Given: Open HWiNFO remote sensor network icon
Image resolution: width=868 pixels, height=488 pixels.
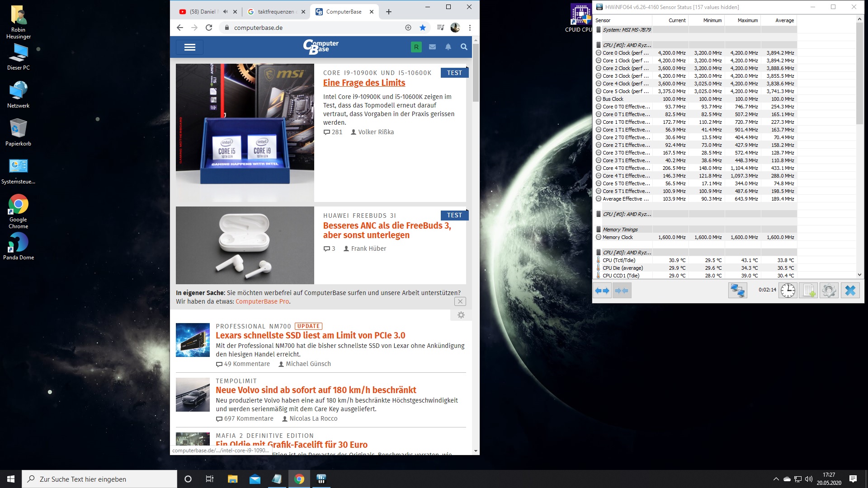Looking at the screenshot, I should coord(737,291).
